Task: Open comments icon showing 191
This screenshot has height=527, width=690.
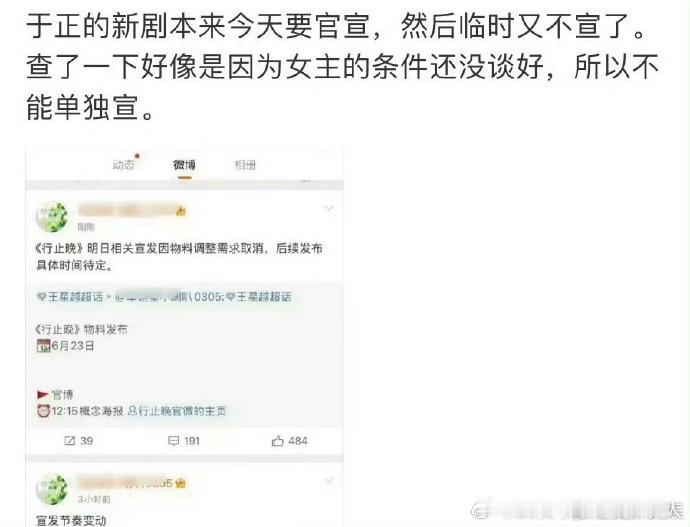Action: [174, 441]
